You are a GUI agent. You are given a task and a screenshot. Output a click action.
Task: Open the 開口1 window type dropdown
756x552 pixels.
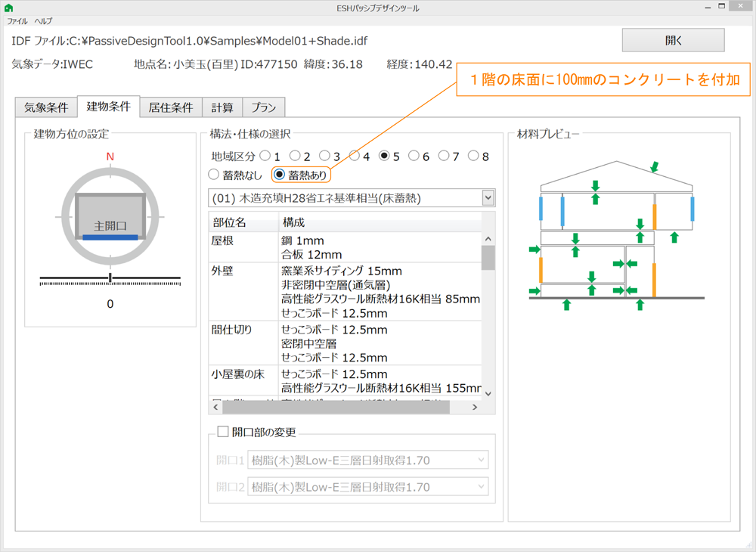367,460
